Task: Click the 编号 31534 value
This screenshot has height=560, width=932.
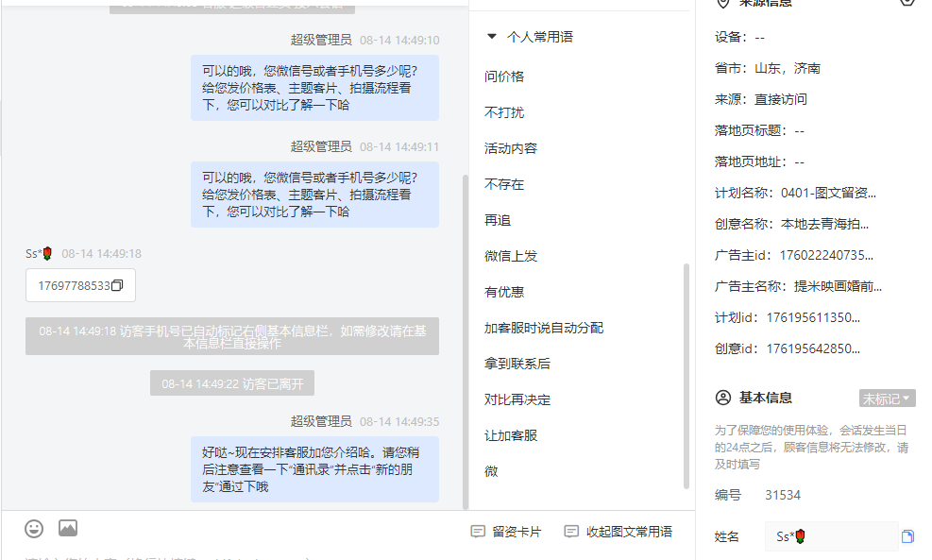Action: pyautogui.click(x=783, y=495)
